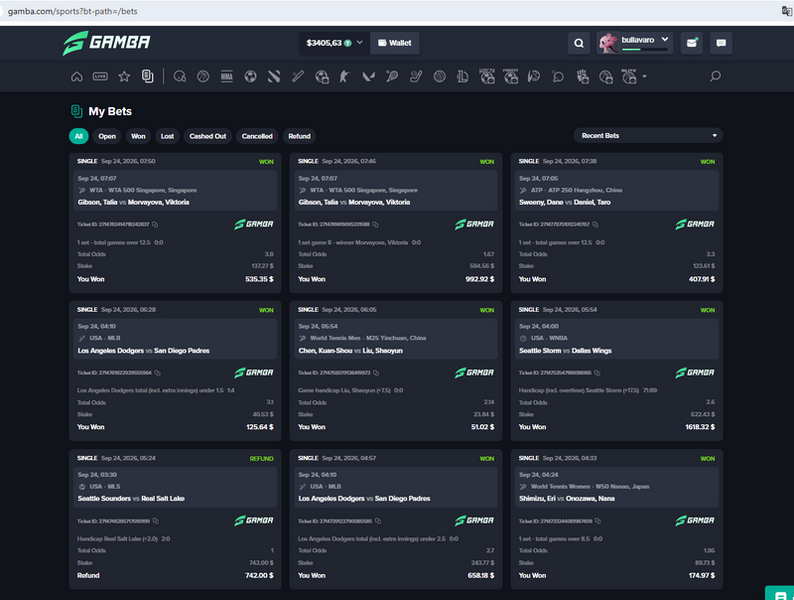The width and height of the screenshot is (794, 600).
Task: Open the Valorant esports icon
Action: 369,76
